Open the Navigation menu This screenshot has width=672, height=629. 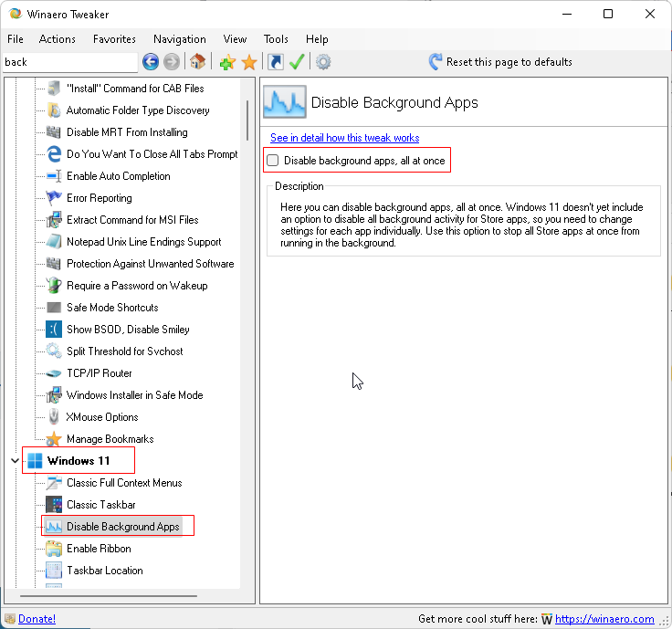pos(180,39)
